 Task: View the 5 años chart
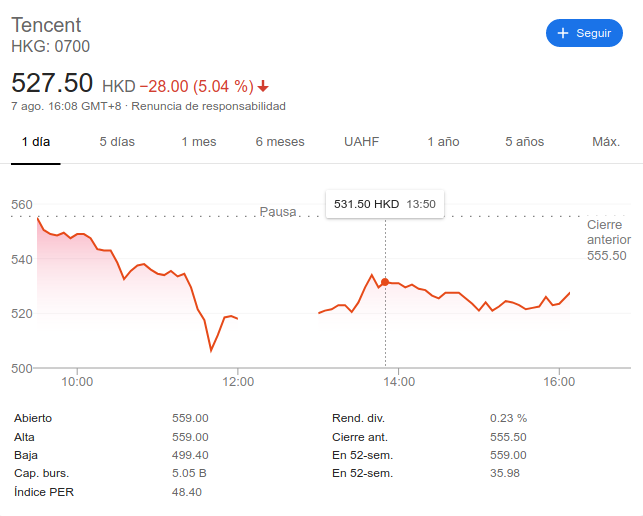524,142
